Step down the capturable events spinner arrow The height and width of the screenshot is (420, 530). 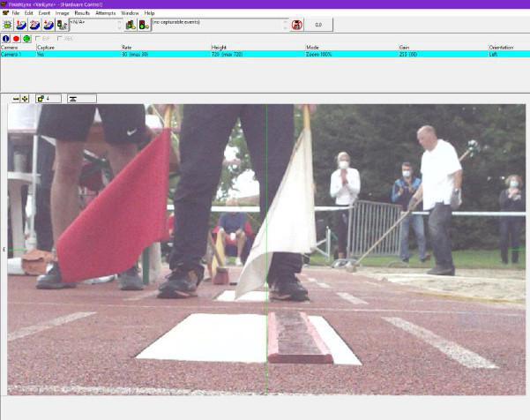coord(286,27)
